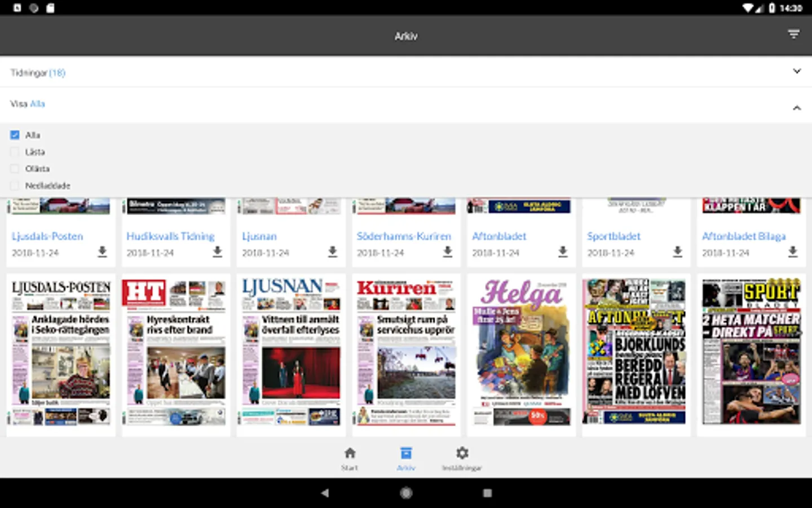The image size is (812, 508).
Task: Open the Ljusnan title link
Action: coord(259,236)
